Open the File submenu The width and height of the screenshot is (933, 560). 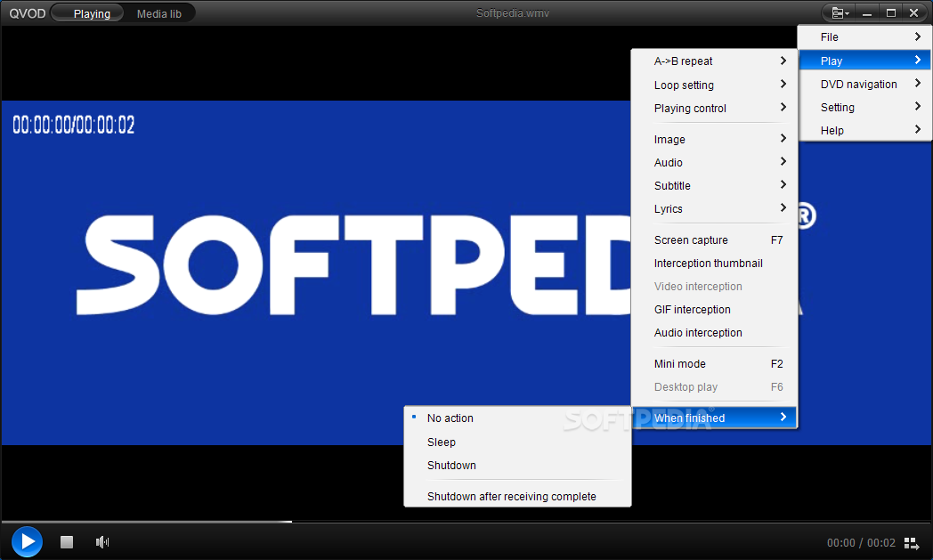coord(865,37)
